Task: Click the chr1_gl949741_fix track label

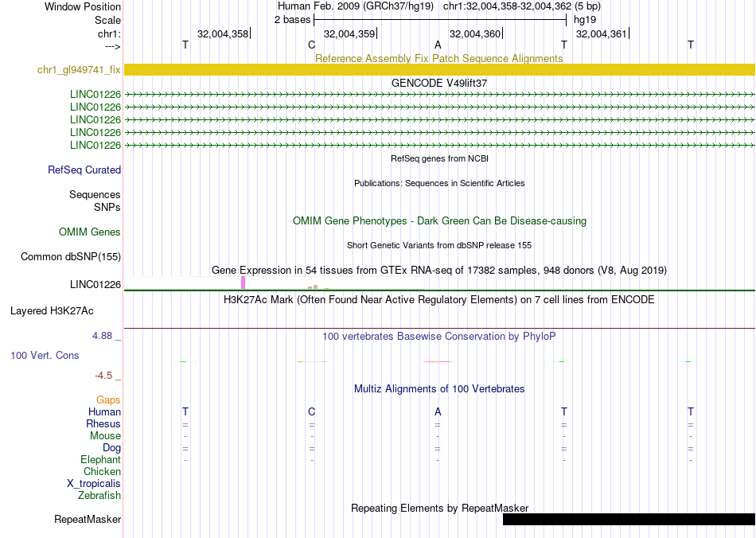Action: (79, 70)
